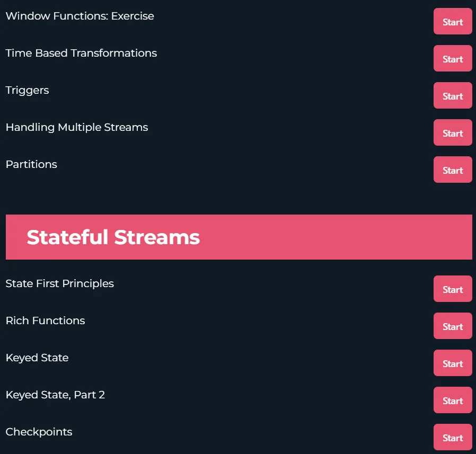
Task: Click Start for Rich Functions
Action: coord(453,326)
